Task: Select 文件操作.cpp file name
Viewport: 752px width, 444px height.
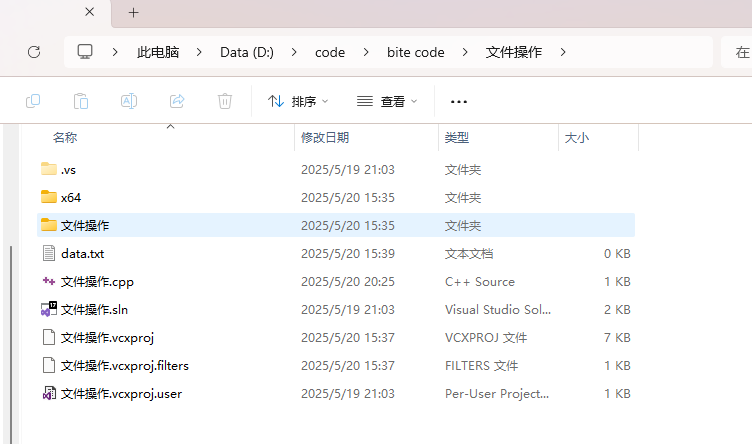Action: (97, 281)
